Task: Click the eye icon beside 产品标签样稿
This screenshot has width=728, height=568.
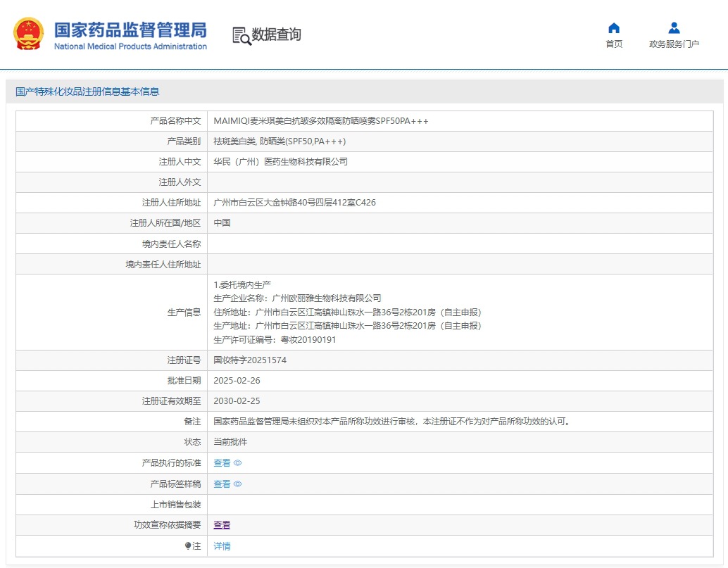Action: 238,484
